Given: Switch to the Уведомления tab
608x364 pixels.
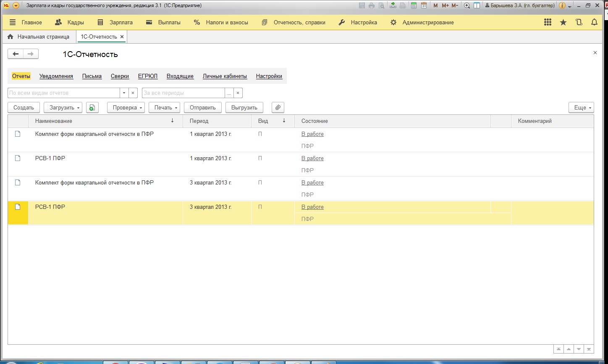Looking at the screenshot, I should click(x=56, y=76).
